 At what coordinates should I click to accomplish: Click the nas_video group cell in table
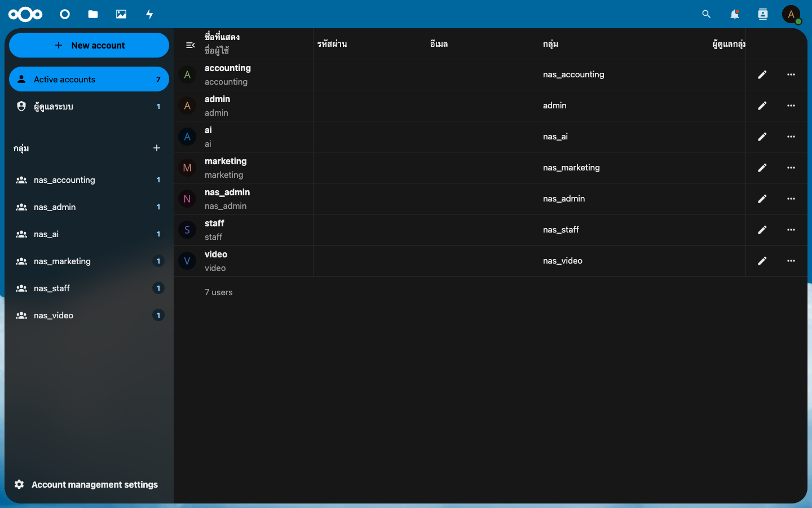(x=563, y=261)
